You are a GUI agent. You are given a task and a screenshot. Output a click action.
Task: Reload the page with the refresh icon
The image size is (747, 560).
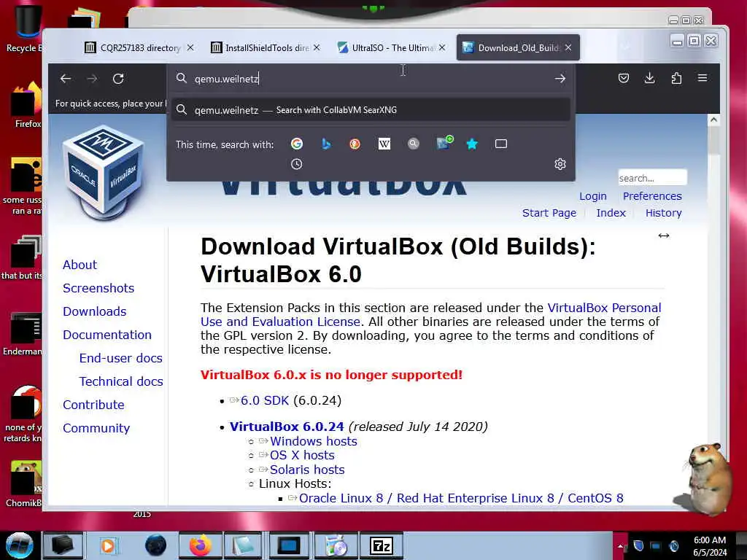click(x=118, y=79)
